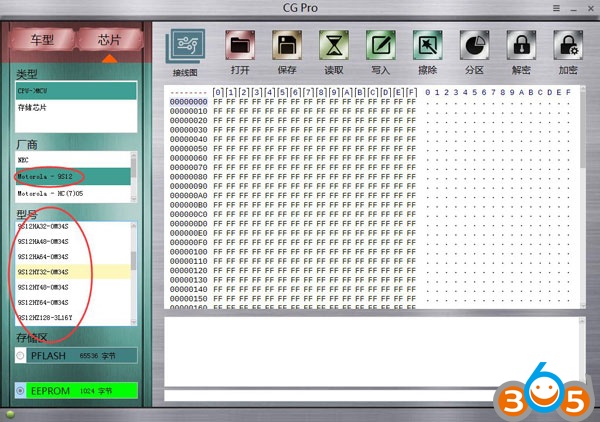This screenshot has height=422, width=600.
Task: Click the 厂商 list scroll-up arrow
Action: click(134, 155)
